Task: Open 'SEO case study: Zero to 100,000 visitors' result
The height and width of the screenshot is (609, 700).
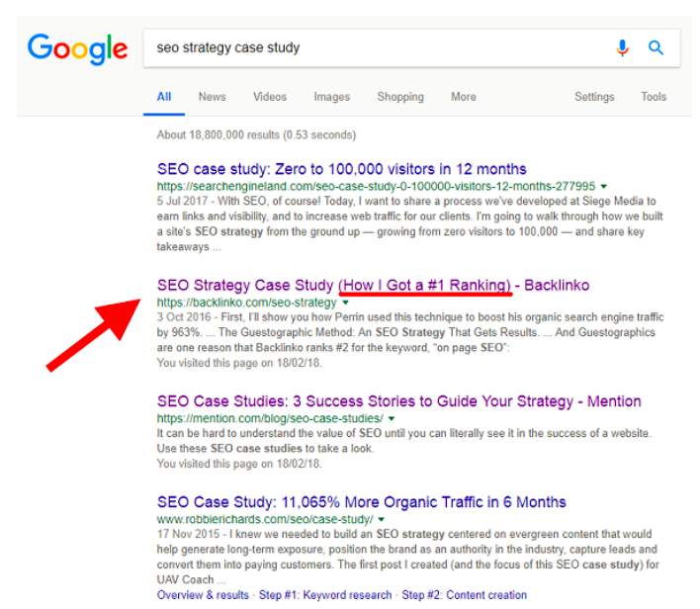Action: 341,169
